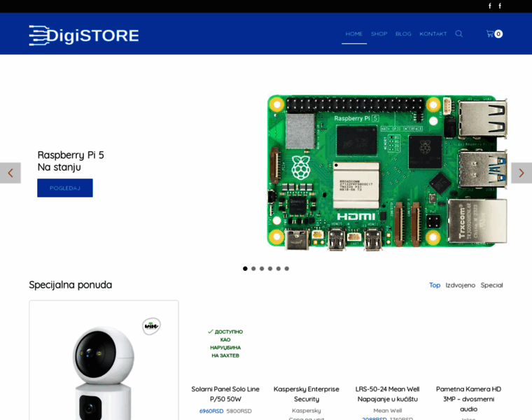Open the HOME menu item
The height and width of the screenshot is (420, 532).
point(354,34)
